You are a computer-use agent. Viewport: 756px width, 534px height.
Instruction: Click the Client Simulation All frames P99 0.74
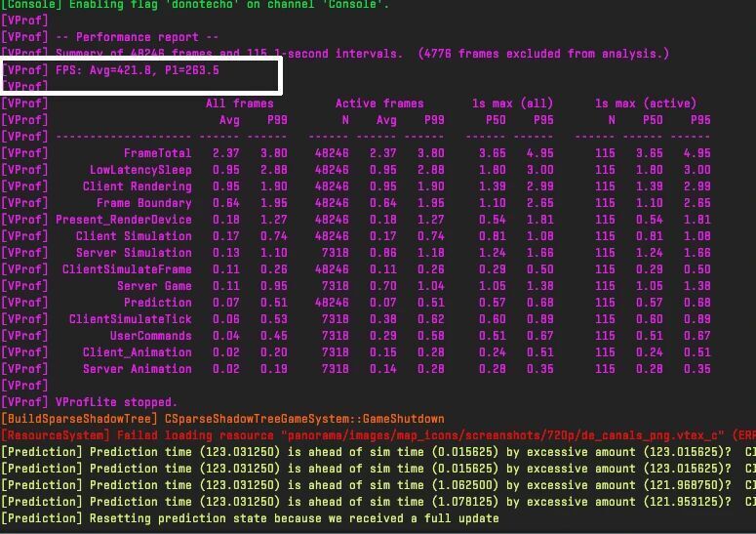pos(274,236)
